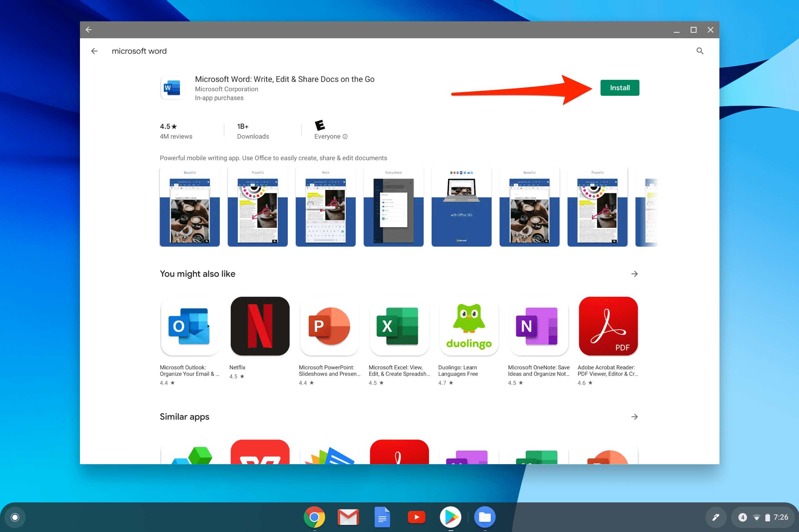Open the system tray clock showing 7:26
Image resolution: width=799 pixels, height=532 pixels.
point(780,517)
